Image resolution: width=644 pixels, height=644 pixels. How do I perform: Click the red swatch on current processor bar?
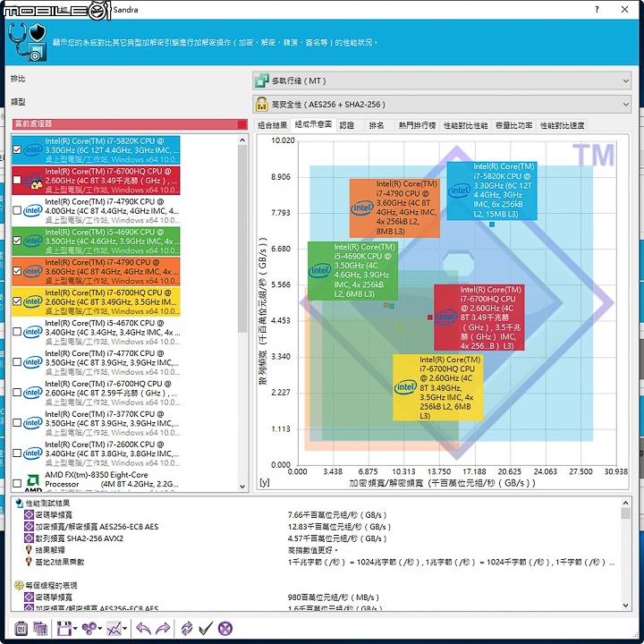[242, 124]
